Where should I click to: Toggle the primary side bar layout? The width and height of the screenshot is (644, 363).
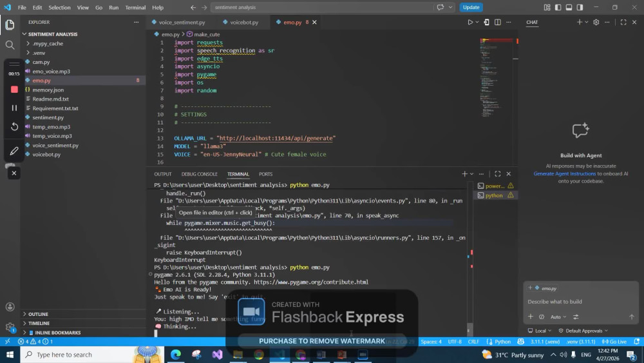point(558,7)
